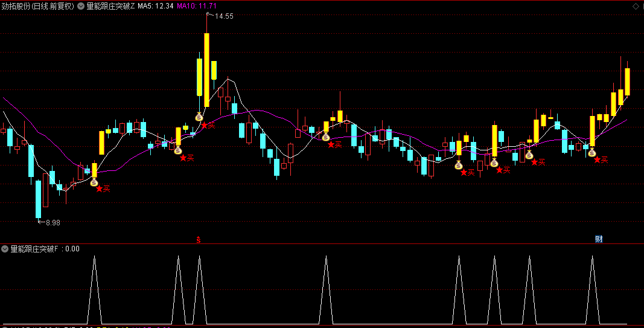
Task: Expand dropdown arrow beside 劲拓股份 title
Action: (x=80, y=6)
